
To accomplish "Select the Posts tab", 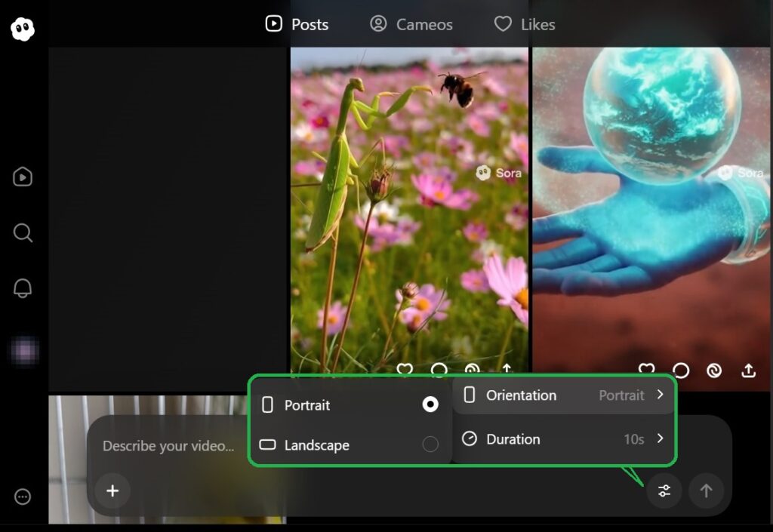I will (x=297, y=24).
